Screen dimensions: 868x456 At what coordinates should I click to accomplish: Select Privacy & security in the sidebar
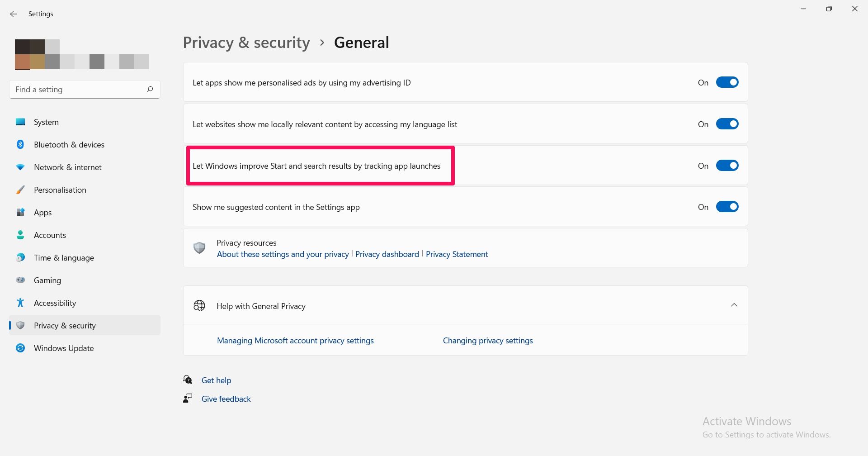[85, 325]
